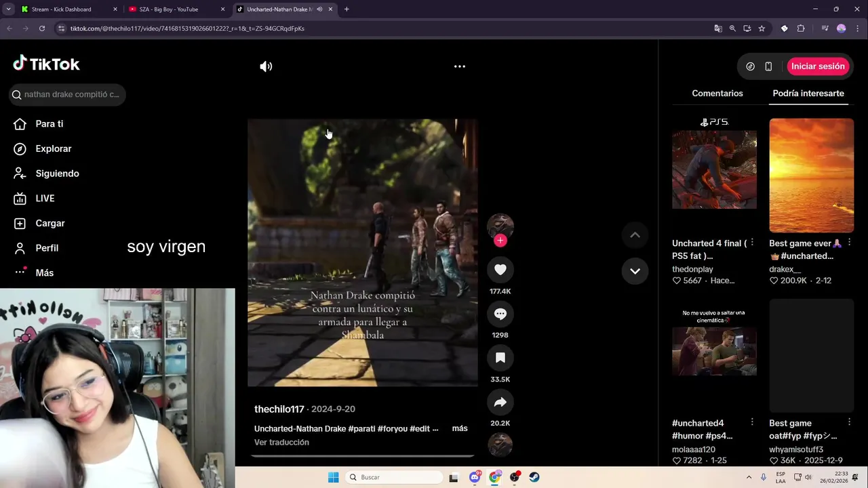
Task: Click the browser address bar URL
Action: [x=187, y=28]
